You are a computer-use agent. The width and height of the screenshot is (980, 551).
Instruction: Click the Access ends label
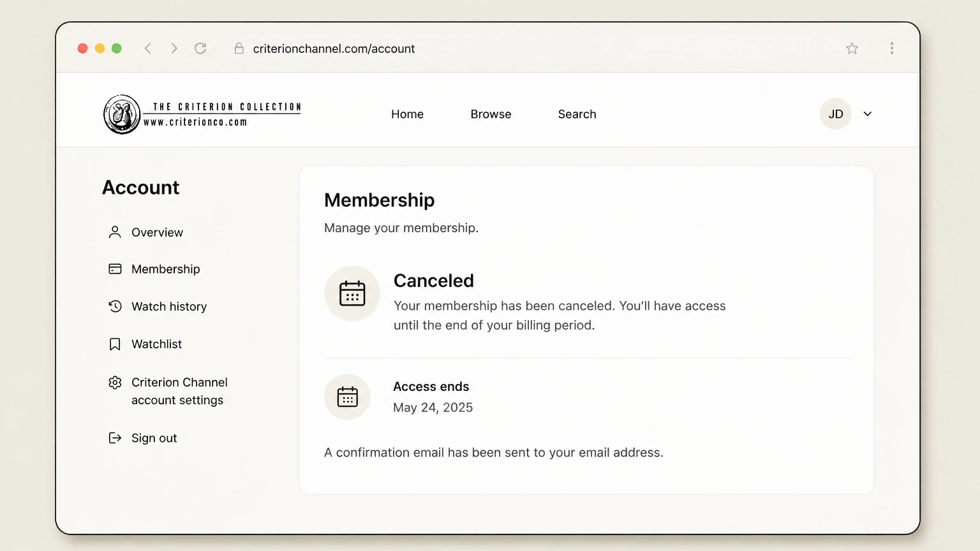(431, 386)
